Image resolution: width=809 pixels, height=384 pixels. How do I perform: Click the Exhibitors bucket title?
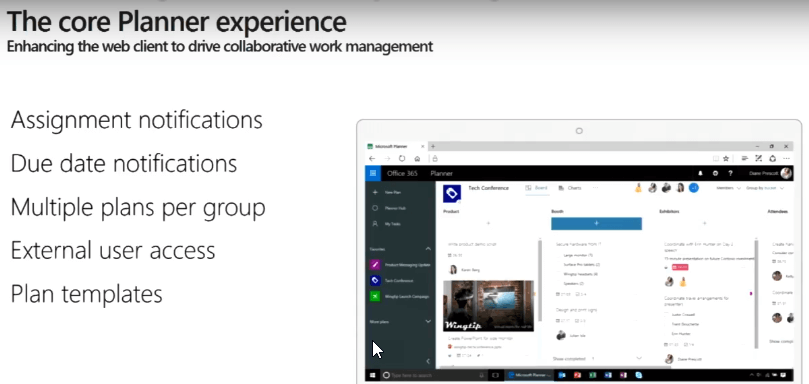tap(669, 211)
